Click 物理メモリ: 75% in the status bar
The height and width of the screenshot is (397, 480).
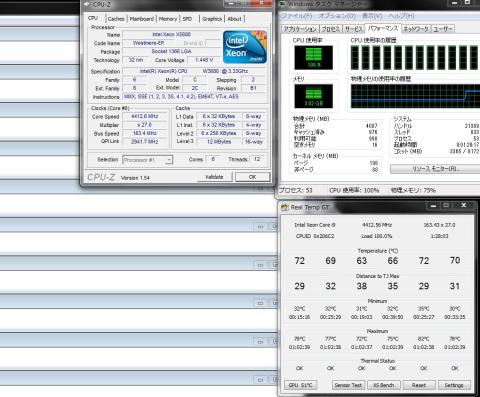click(x=413, y=191)
